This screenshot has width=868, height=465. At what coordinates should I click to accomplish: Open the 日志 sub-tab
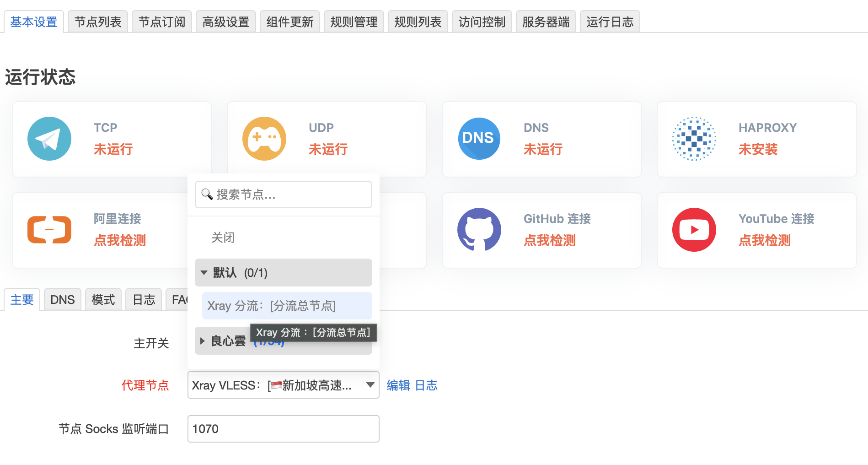point(144,299)
